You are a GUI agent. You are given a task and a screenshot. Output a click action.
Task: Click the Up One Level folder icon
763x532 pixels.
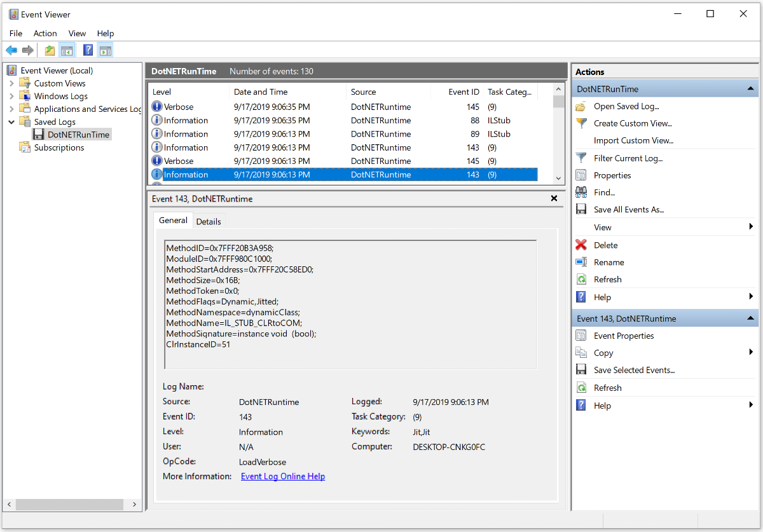(50, 50)
